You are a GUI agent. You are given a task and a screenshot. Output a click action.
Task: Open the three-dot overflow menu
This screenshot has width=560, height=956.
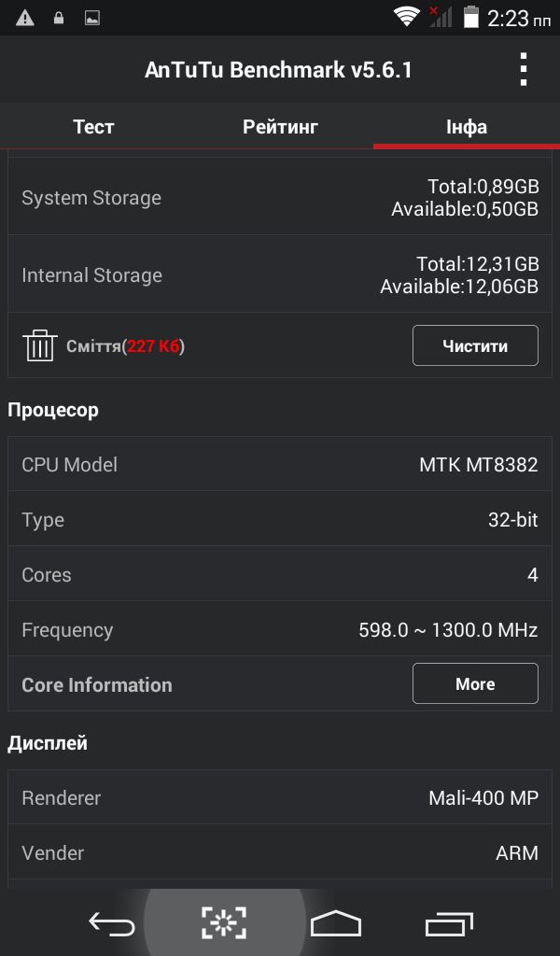[x=524, y=70]
